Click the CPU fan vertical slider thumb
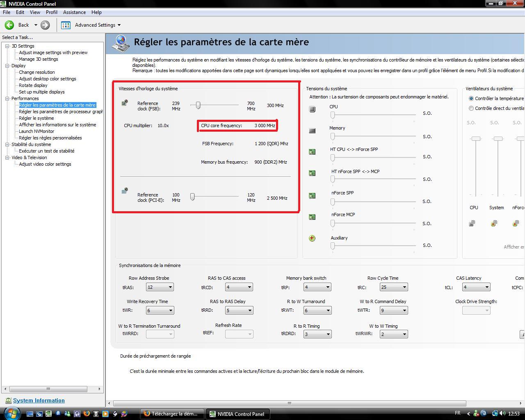The image size is (525, 420). (x=476, y=139)
